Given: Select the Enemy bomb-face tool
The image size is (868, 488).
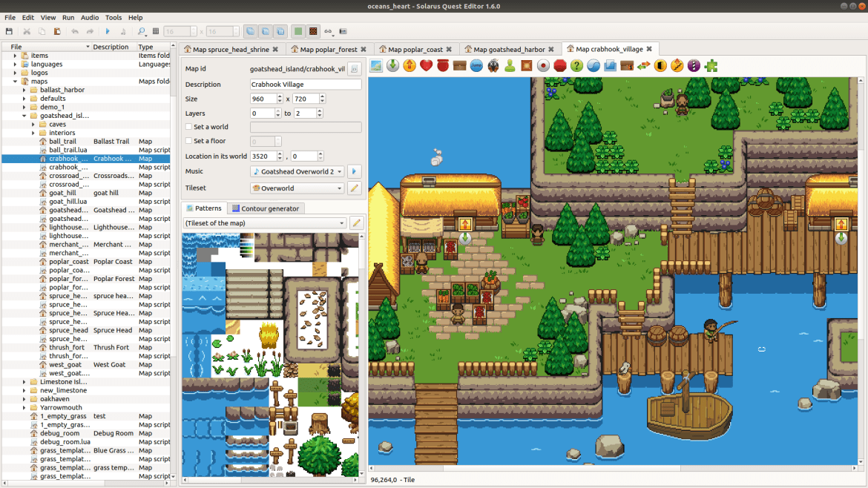Looking at the screenshot, I should coord(493,66).
